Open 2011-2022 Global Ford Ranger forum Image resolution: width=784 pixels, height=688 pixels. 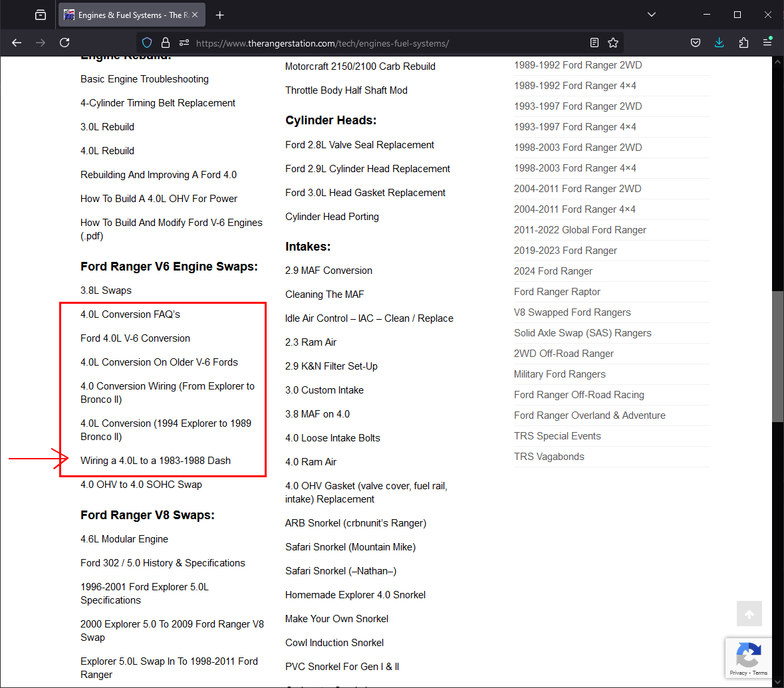coord(580,230)
